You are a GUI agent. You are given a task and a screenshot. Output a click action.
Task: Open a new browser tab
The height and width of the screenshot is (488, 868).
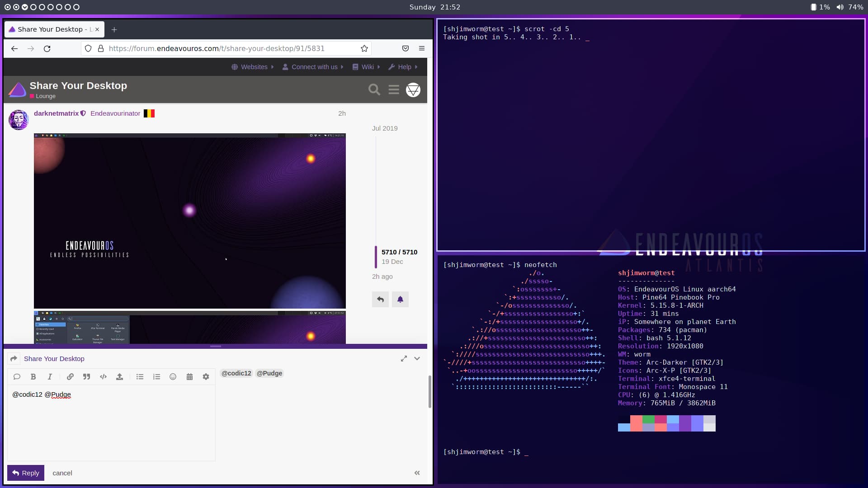[114, 29]
